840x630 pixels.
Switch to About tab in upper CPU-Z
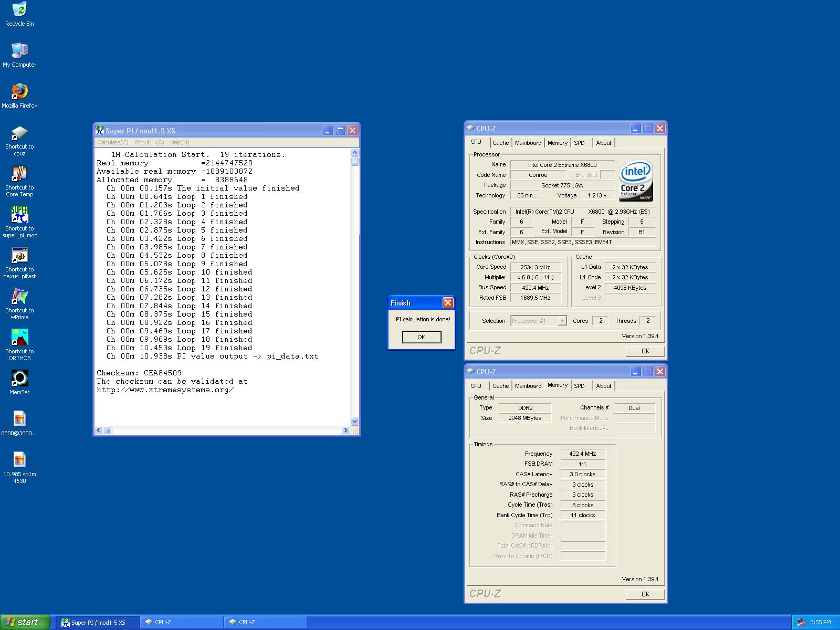click(603, 143)
